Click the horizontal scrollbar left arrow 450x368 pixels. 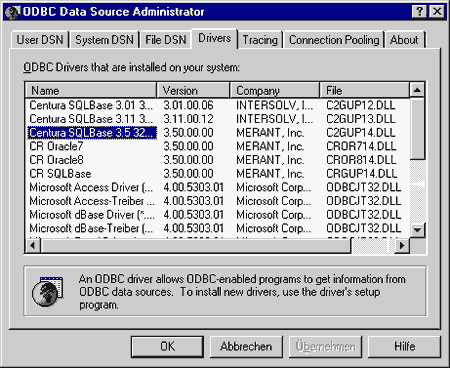pyautogui.click(x=33, y=246)
